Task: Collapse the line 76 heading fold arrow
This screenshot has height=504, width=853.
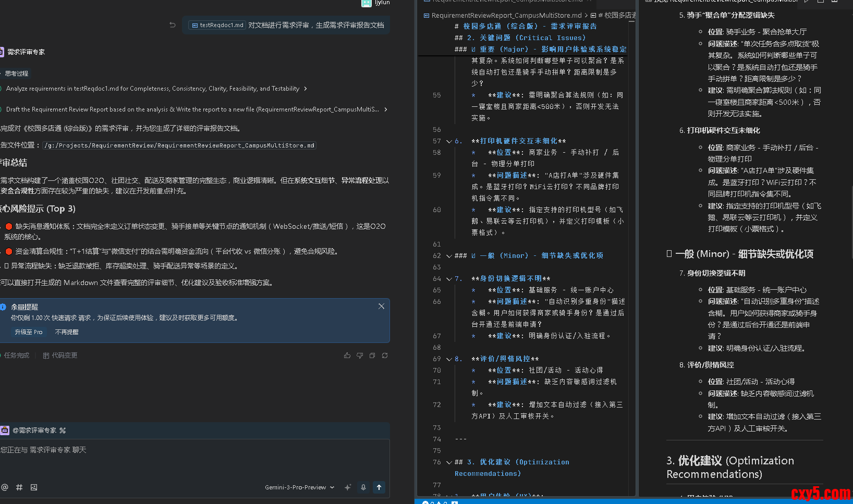Action: [449, 462]
